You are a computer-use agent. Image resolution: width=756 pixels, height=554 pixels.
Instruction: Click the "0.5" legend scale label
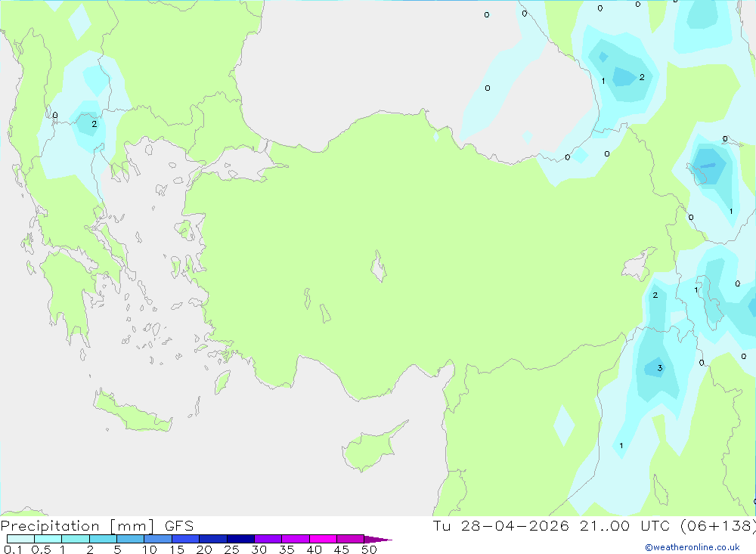[x=41, y=549]
